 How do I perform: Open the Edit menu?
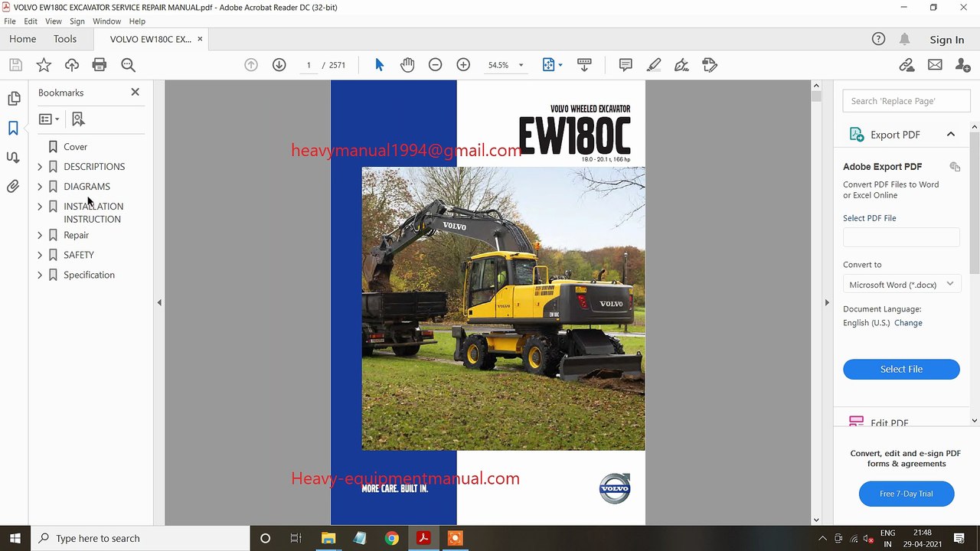[x=31, y=21]
